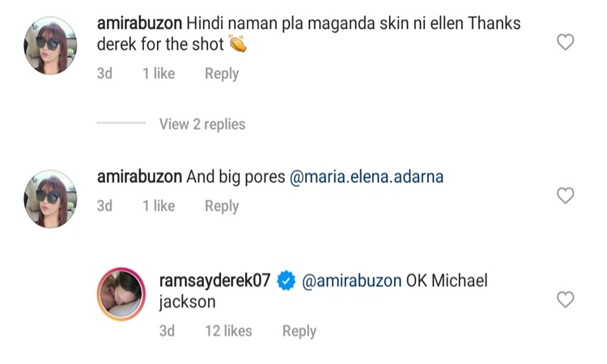The image size is (607, 364).
Task: Like ramsayderek07's reply using the heart icon
Action: (566, 300)
